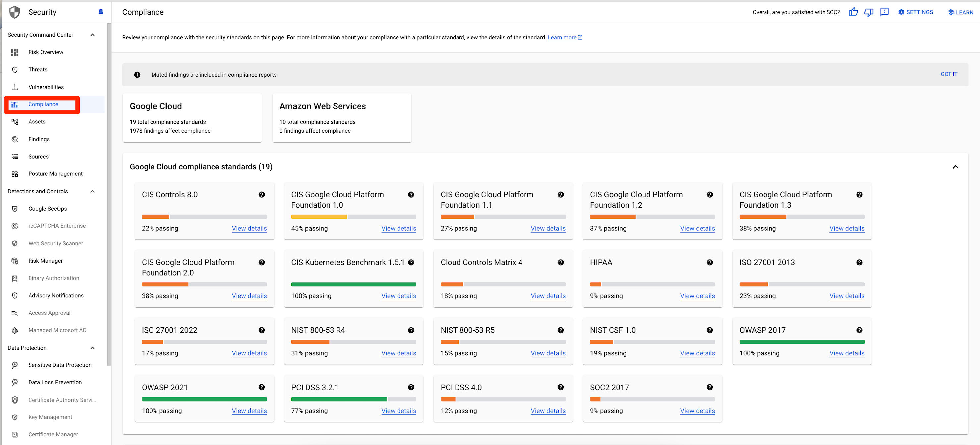Collapse the Detections and Controls section
Screen dimensions: 980x445
[x=92, y=191]
